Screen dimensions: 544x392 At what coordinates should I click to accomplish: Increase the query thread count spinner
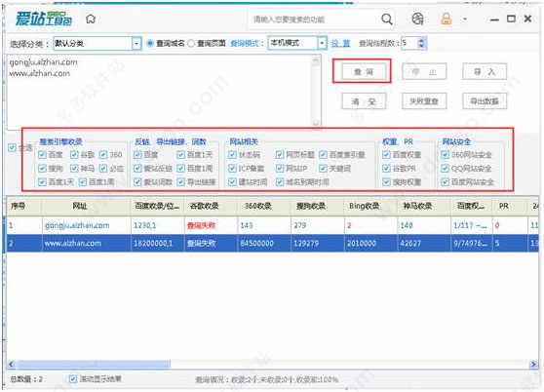421,40
